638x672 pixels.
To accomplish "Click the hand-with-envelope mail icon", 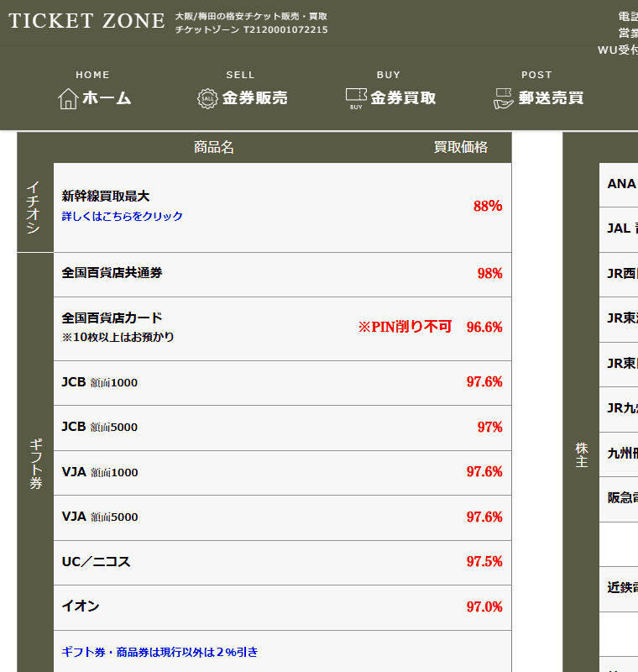I will 504,98.
